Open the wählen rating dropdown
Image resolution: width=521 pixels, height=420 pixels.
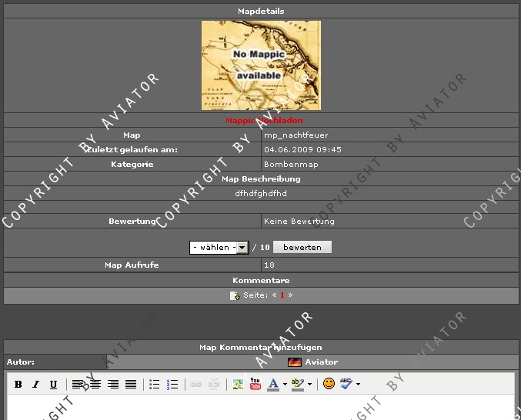pyautogui.click(x=219, y=248)
